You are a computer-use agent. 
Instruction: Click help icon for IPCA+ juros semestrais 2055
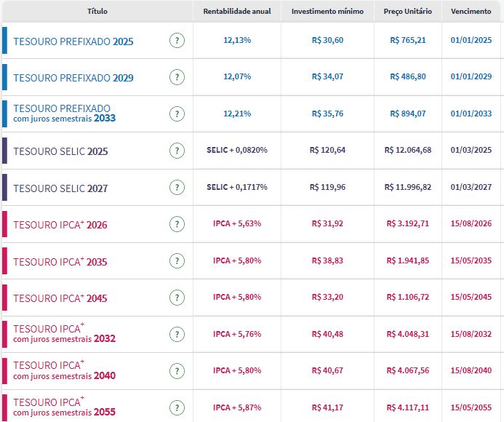click(177, 408)
